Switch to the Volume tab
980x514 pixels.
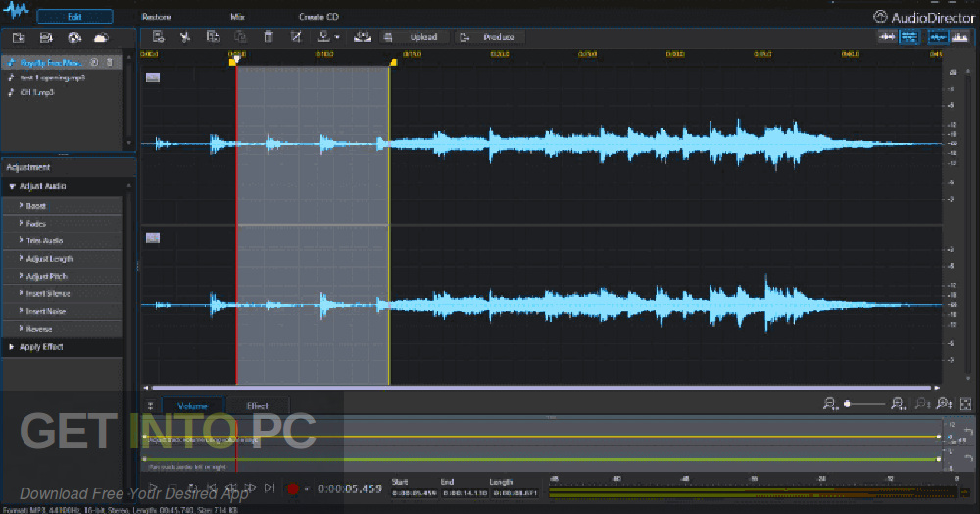point(192,406)
